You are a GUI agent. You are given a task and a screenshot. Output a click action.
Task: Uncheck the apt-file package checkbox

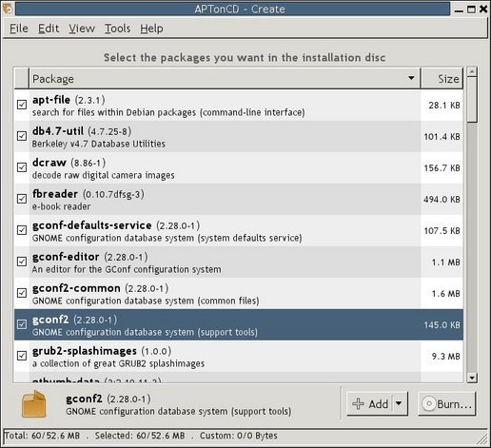pyautogui.click(x=22, y=105)
